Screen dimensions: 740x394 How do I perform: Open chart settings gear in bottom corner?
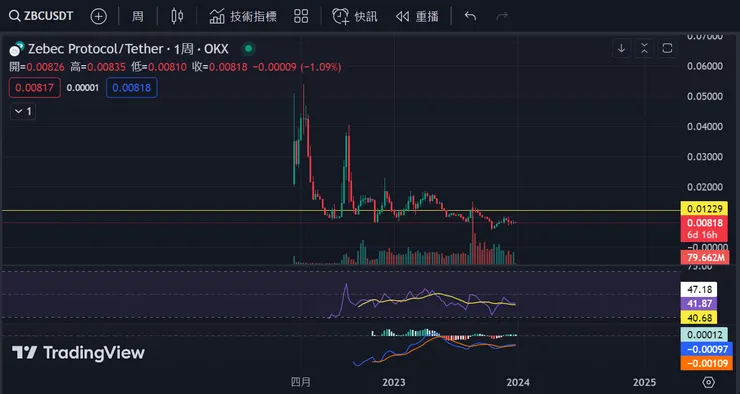pos(708,382)
